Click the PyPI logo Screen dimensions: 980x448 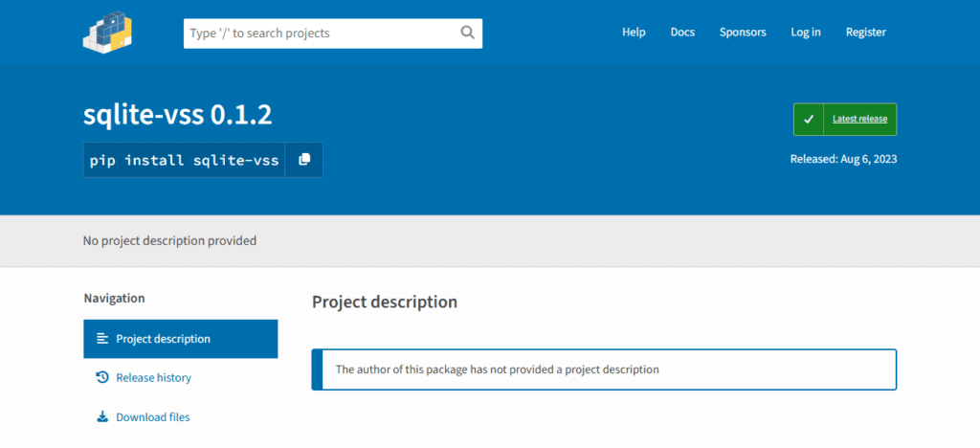(107, 32)
